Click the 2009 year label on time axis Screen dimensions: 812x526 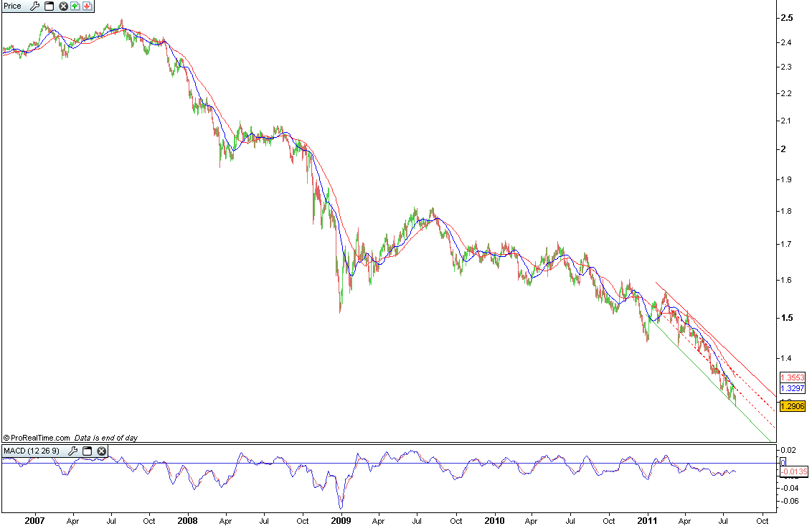point(341,520)
